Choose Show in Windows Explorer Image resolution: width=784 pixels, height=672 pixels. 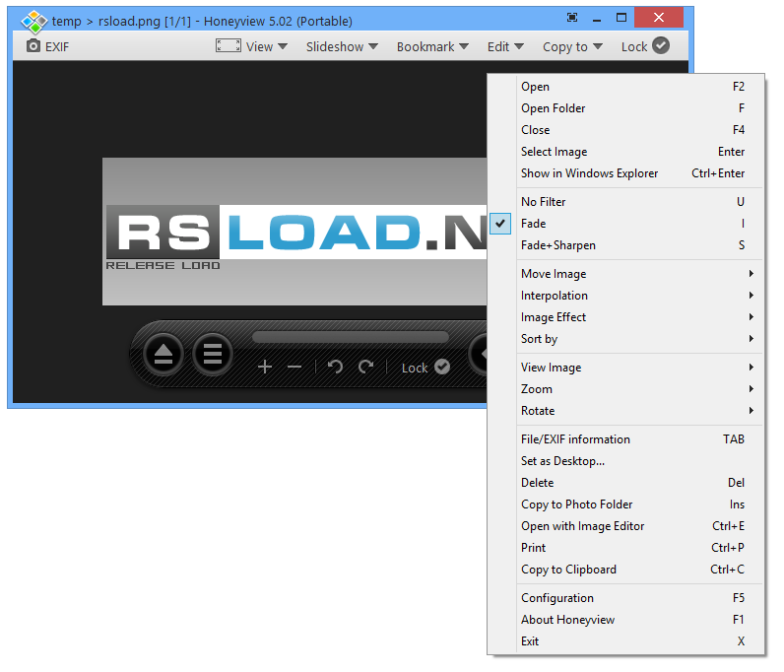[x=626, y=173]
